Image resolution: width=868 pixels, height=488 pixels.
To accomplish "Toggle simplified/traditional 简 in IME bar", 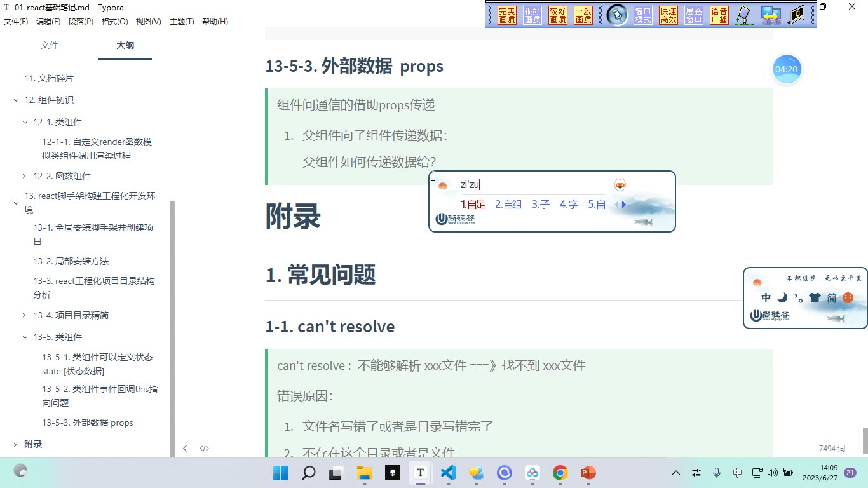I will point(832,297).
